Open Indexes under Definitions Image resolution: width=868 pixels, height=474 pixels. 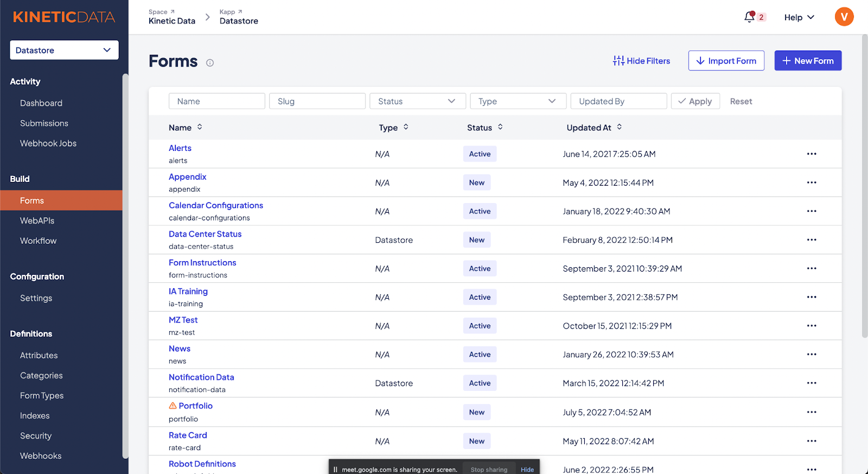tap(35, 415)
